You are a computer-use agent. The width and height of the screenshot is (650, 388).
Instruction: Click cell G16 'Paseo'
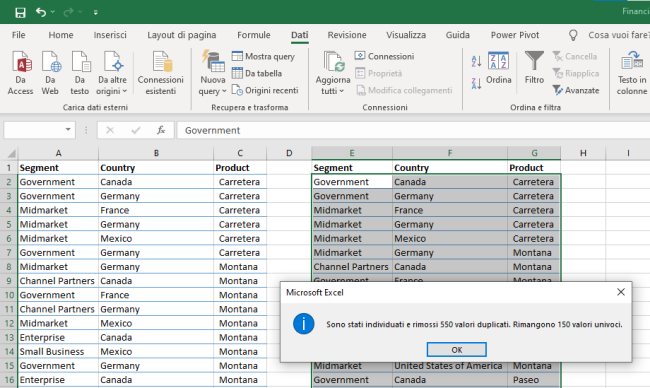[534, 380]
